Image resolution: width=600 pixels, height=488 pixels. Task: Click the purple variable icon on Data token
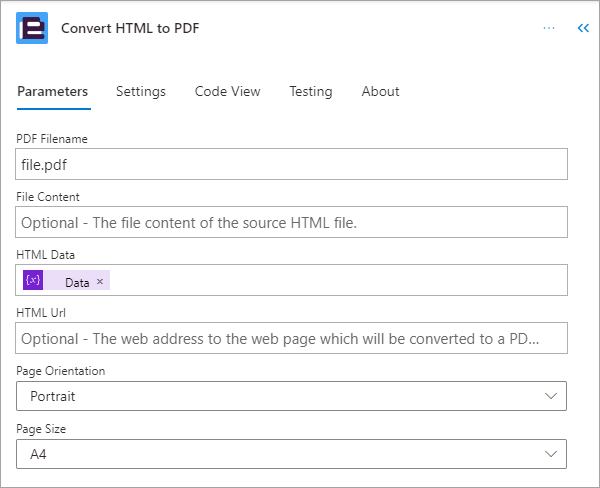click(33, 280)
